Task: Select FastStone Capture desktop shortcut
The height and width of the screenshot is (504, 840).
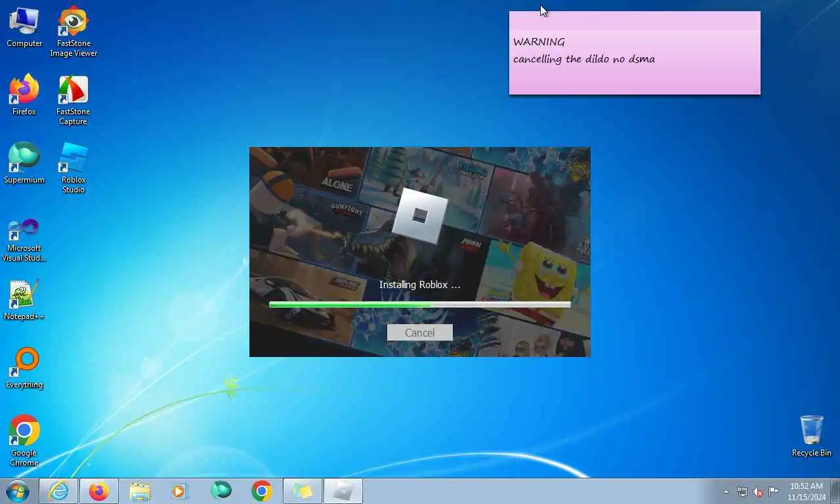Action: [x=73, y=100]
